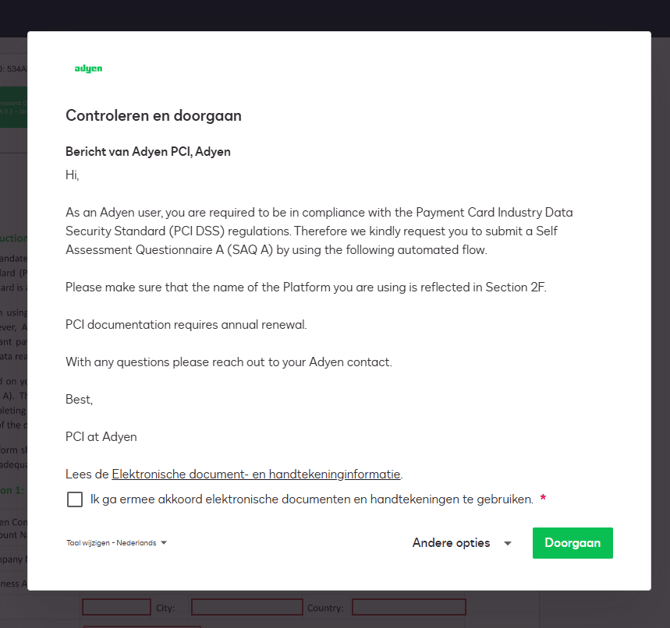The image size is (670, 628).
Task: Click the Bericht van Adyen PCI sender line
Action: (x=148, y=152)
